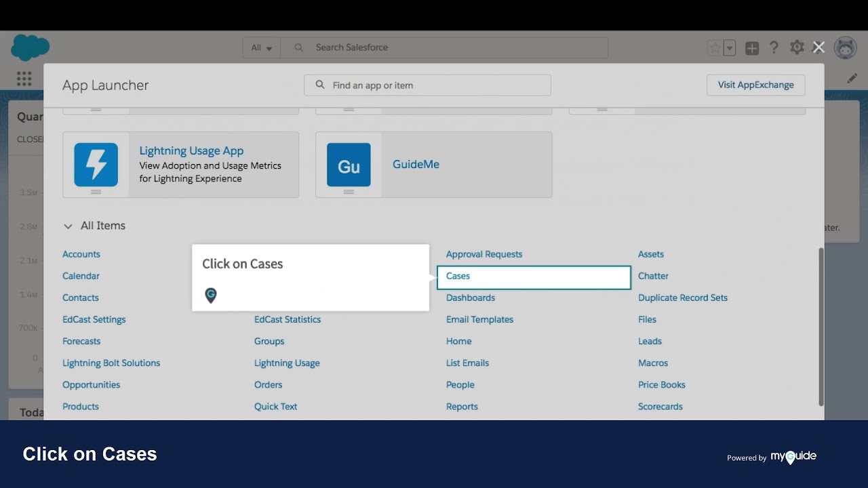Open the Reports item
The width and height of the screenshot is (868, 488).
coord(462,406)
